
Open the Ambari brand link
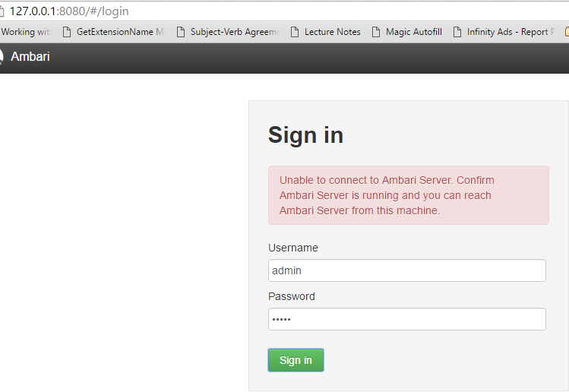tap(30, 57)
